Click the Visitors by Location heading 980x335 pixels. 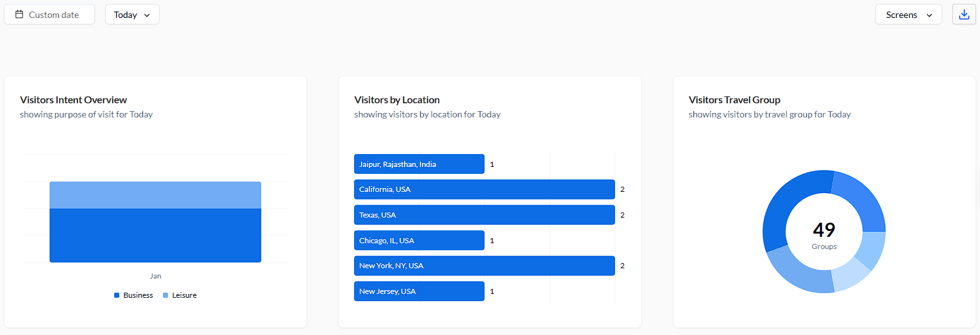(x=397, y=100)
